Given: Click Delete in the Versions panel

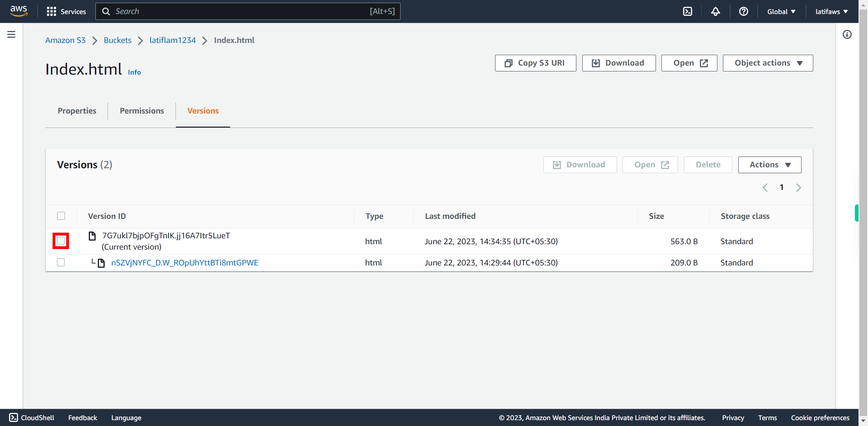Looking at the screenshot, I should (708, 165).
